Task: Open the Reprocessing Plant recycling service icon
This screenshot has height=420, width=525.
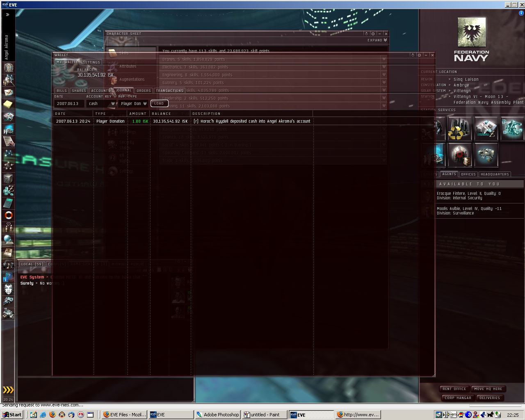Action: click(x=460, y=129)
